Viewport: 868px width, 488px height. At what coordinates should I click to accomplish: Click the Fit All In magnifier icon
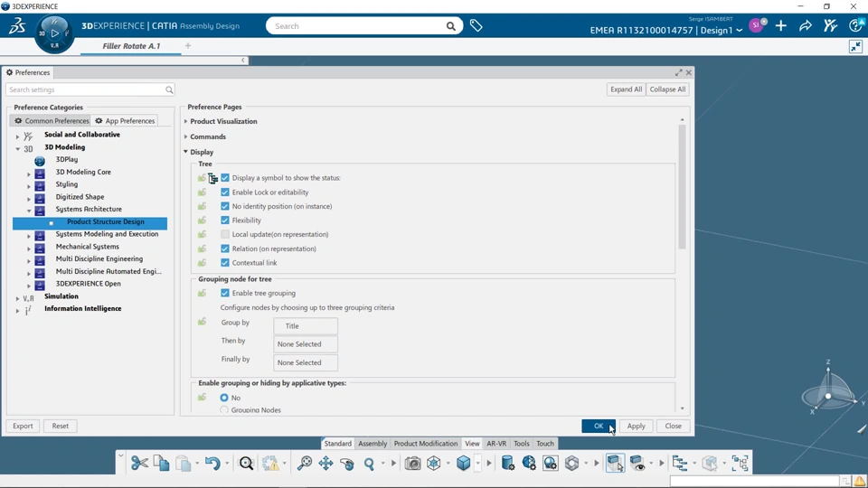[246, 463]
